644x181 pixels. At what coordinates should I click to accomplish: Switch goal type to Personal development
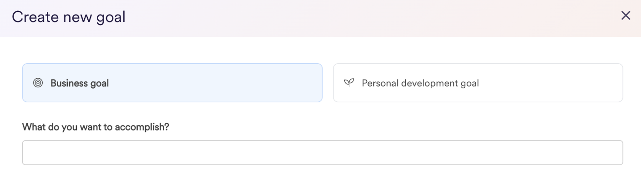click(478, 83)
